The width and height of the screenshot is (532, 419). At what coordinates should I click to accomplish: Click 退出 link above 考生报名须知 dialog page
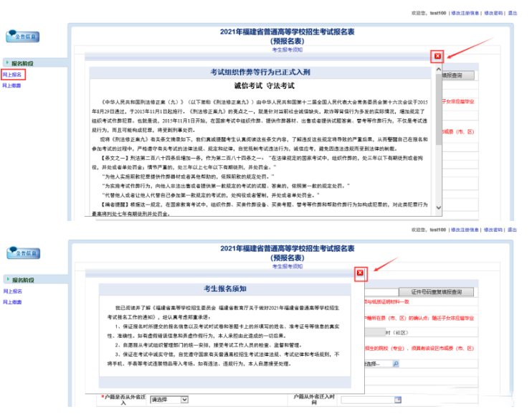click(x=512, y=230)
